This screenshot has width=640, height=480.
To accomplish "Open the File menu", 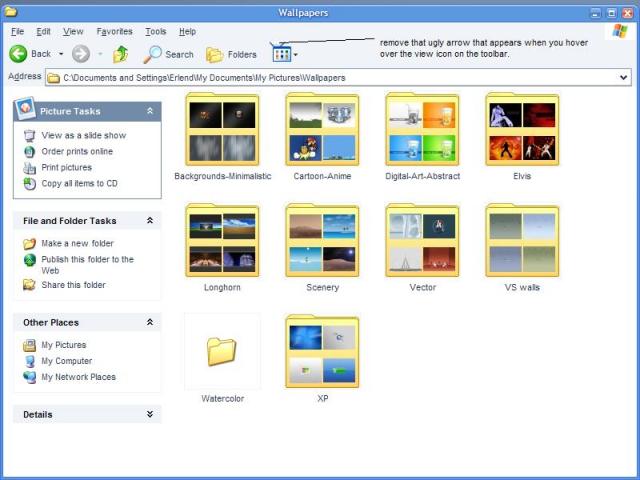I will click(x=17, y=31).
